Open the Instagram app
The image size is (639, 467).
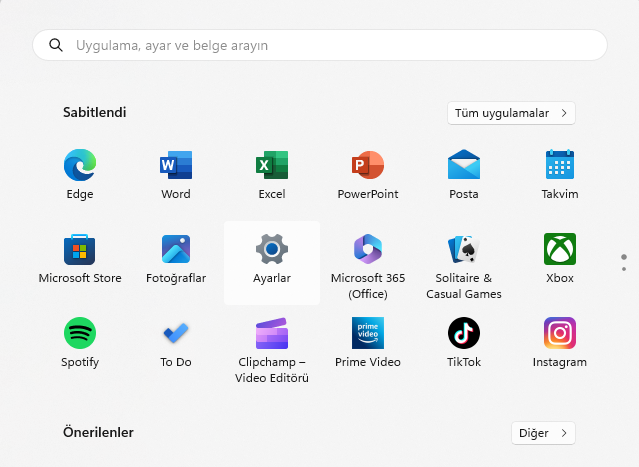[x=560, y=342]
